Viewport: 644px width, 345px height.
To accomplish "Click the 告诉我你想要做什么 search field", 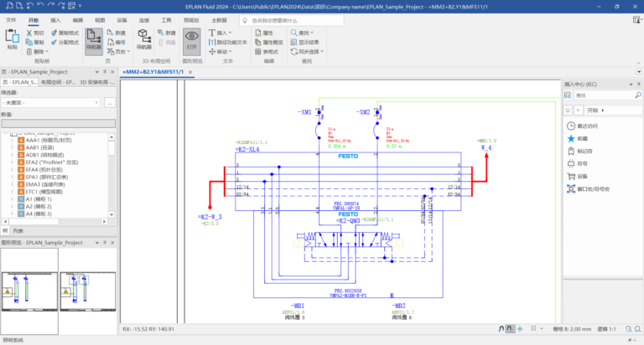I will click(x=292, y=20).
